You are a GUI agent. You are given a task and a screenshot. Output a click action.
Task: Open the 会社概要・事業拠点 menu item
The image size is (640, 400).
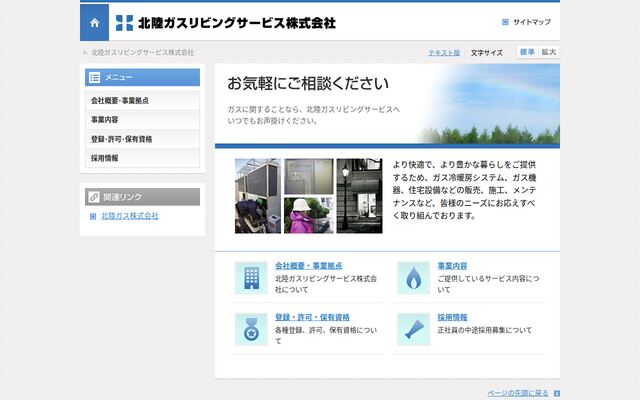[142, 100]
